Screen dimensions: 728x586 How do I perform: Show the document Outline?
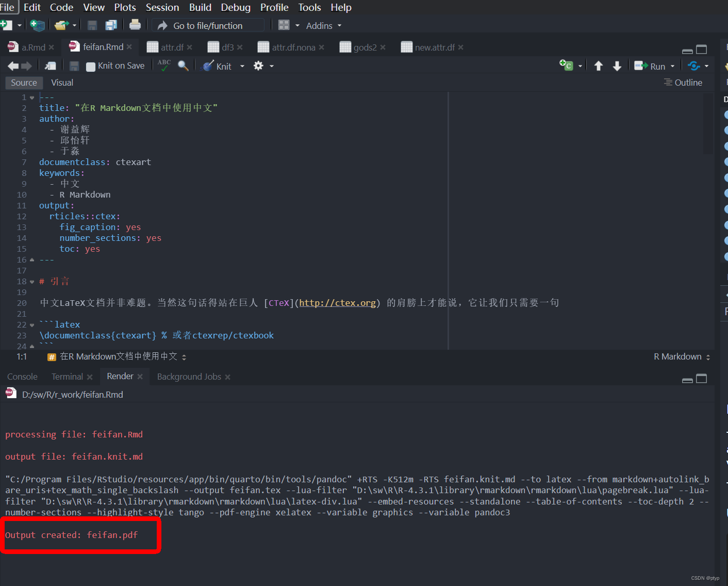coord(683,83)
